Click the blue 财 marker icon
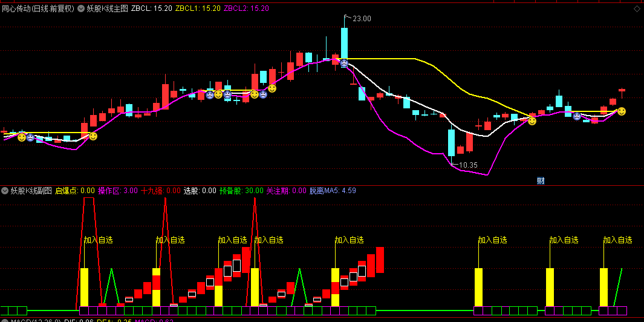644x322 pixels. pos(541,180)
